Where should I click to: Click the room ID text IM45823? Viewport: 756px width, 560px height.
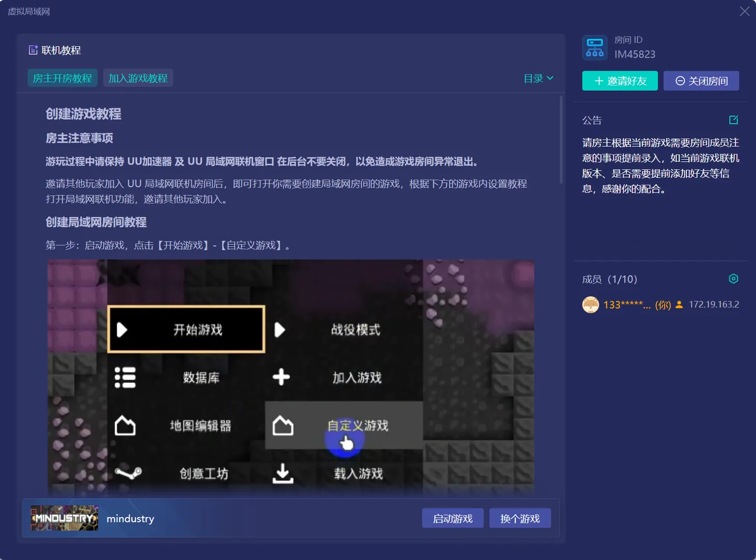pyautogui.click(x=635, y=54)
